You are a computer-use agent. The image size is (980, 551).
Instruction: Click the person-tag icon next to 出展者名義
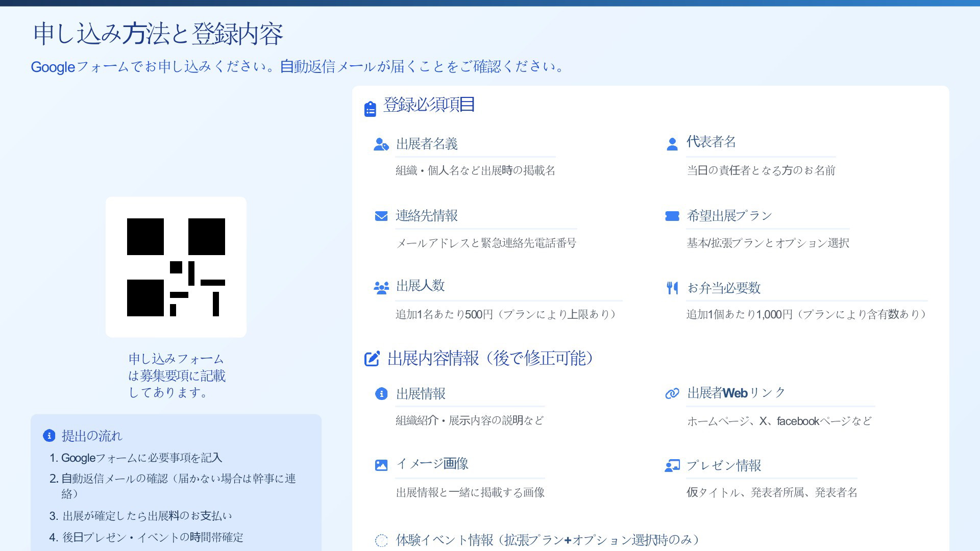(x=381, y=144)
